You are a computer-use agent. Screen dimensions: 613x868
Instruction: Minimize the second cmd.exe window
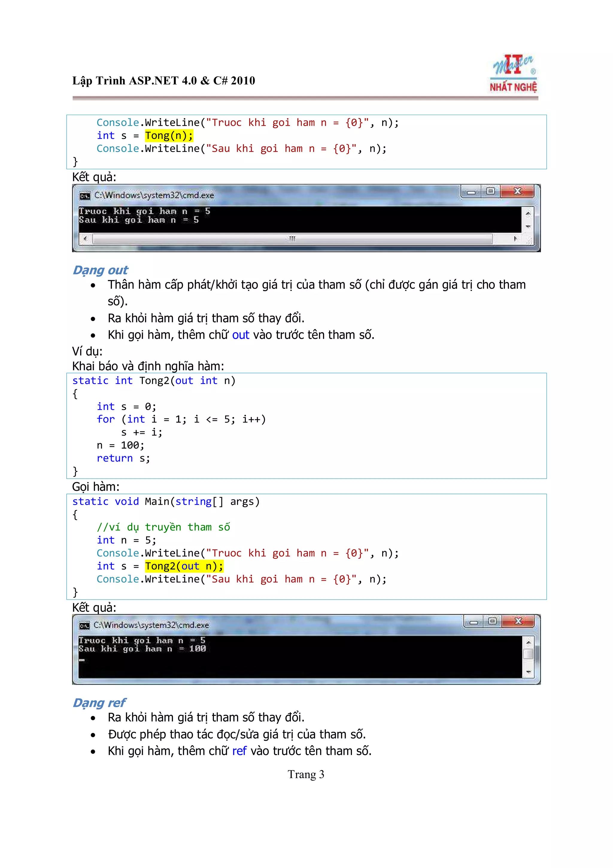(473, 621)
